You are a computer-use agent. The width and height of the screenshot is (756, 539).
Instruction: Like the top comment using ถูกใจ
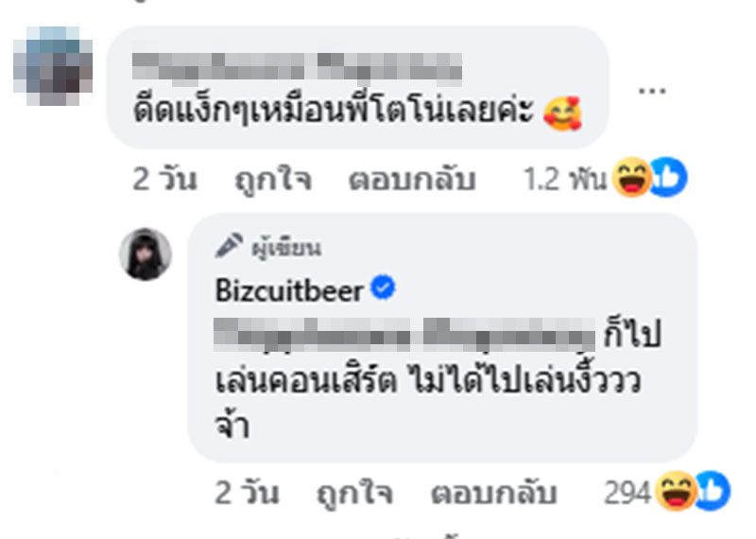click(x=273, y=179)
